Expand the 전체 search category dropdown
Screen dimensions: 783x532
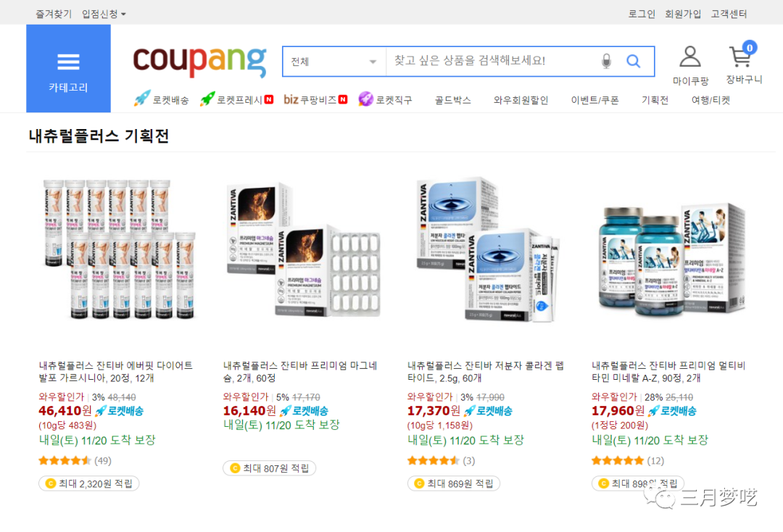334,62
